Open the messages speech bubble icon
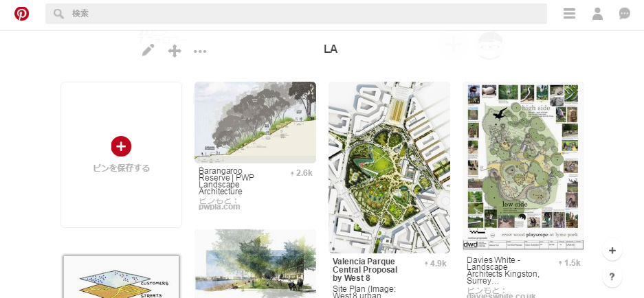This screenshot has height=298, width=644. point(624,14)
